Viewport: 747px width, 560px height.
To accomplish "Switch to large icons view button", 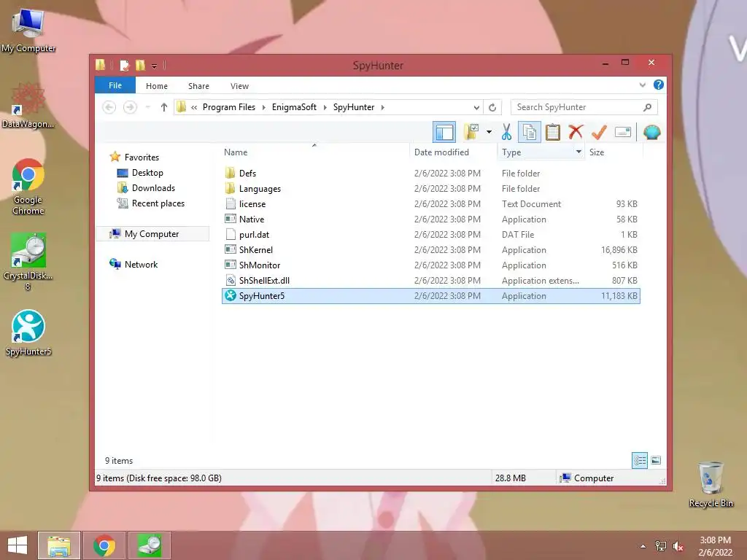I will pyautogui.click(x=656, y=460).
